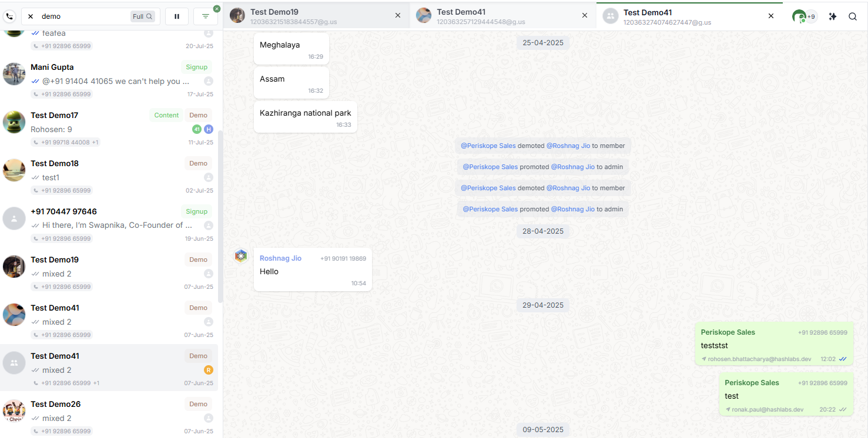Click Roshnag Jio's avatar beside Hello message
Image resolution: width=868 pixels, height=438 pixels.
click(x=241, y=256)
